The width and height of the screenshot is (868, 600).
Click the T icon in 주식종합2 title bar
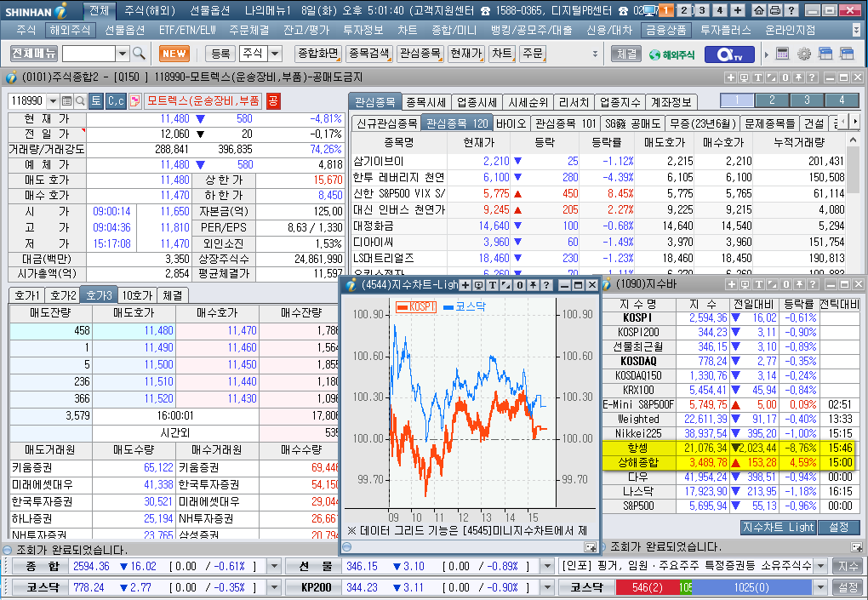758,77
